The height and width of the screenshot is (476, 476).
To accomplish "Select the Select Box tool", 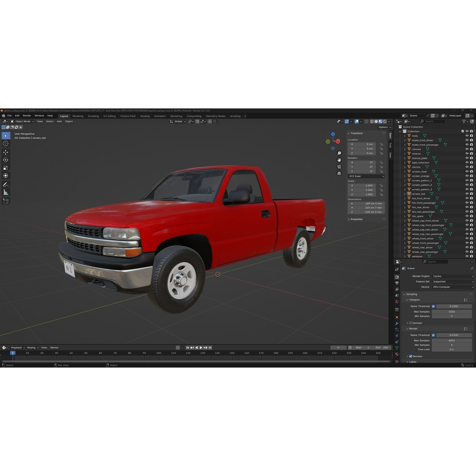I will (x=6, y=136).
